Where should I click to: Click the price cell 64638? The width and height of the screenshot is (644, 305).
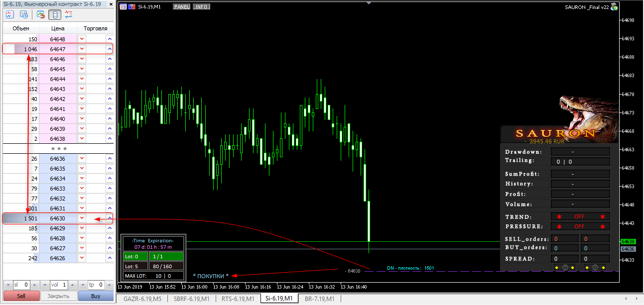pos(58,138)
